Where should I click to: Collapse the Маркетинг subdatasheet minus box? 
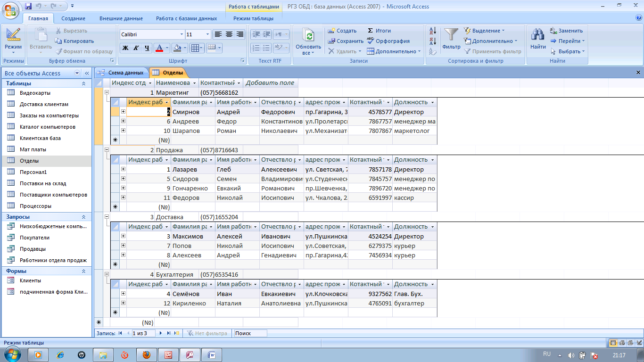(x=107, y=93)
